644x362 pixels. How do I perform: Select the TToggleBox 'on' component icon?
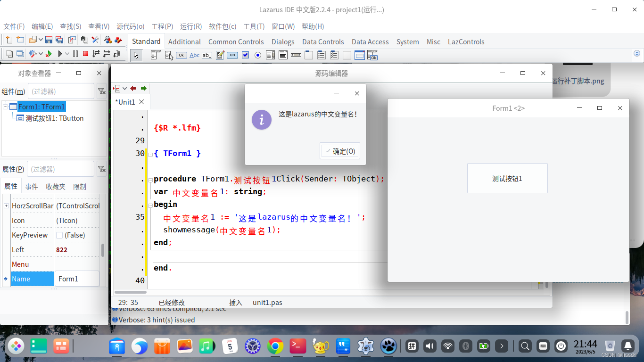tap(232, 55)
